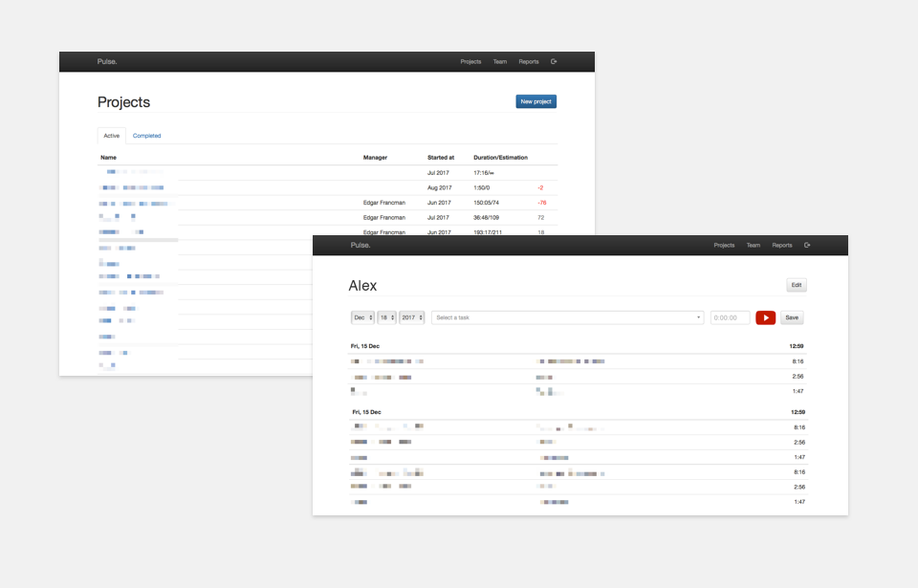This screenshot has width=918, height=588.
Task: Start the timer with the red play button
Action: tap(765, 317)
